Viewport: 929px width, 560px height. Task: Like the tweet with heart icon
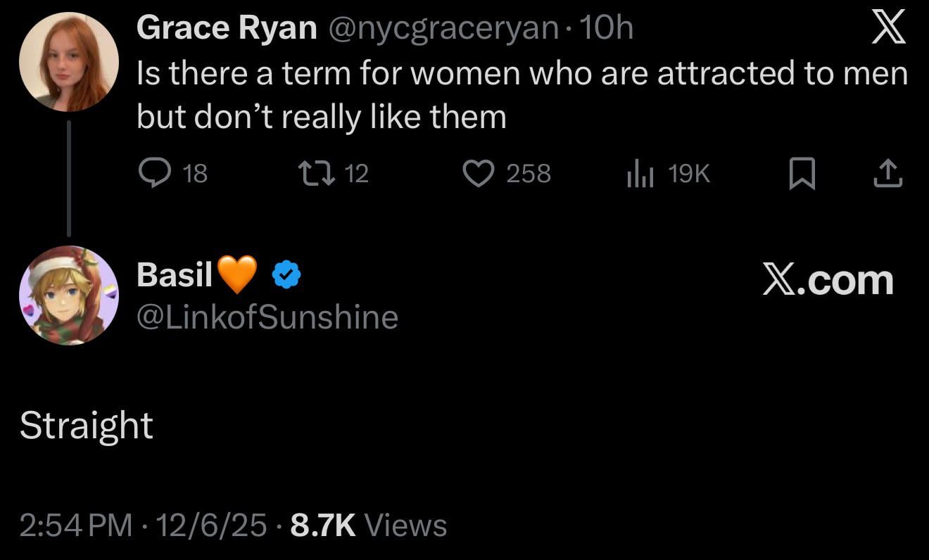coord(479,173)
